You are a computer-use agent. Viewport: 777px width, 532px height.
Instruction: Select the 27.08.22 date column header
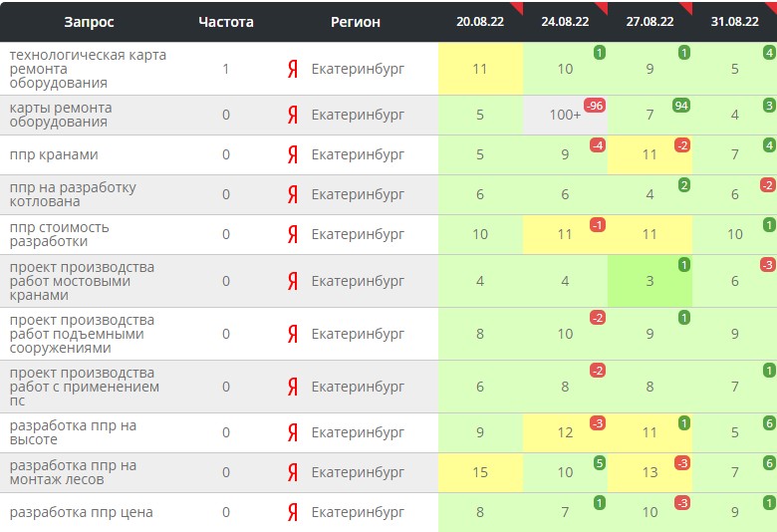tap(649, 22)
